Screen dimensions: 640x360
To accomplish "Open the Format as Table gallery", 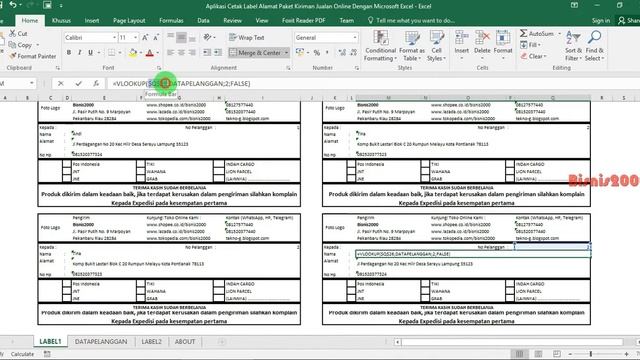I will pyautogui.click(x=412, y=46).
